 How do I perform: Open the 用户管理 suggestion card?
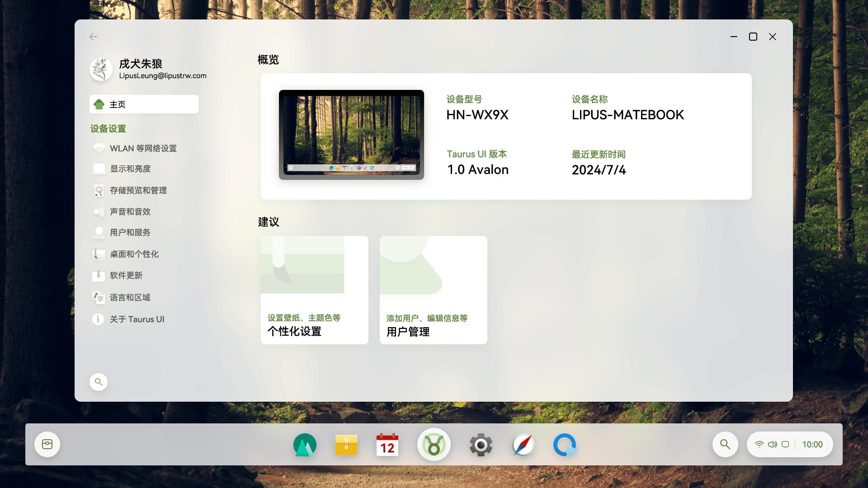coord(434,290)
